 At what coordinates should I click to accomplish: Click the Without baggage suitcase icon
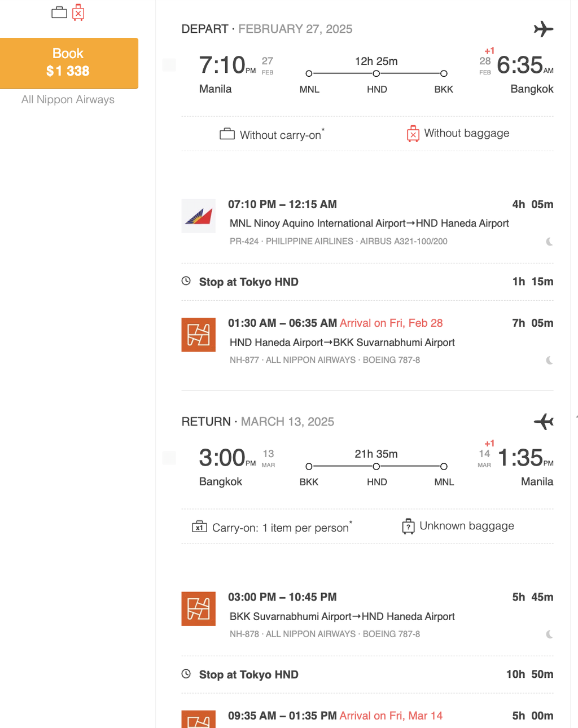[x=413, y=134]
